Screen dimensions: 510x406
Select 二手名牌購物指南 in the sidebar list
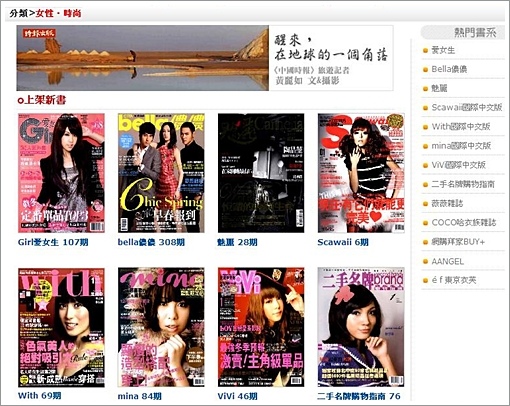463,184
